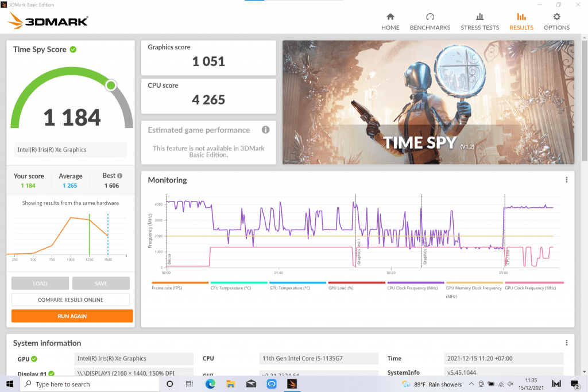Open the OPTIONS tab
588x392 pixels.
pos(556,22)
